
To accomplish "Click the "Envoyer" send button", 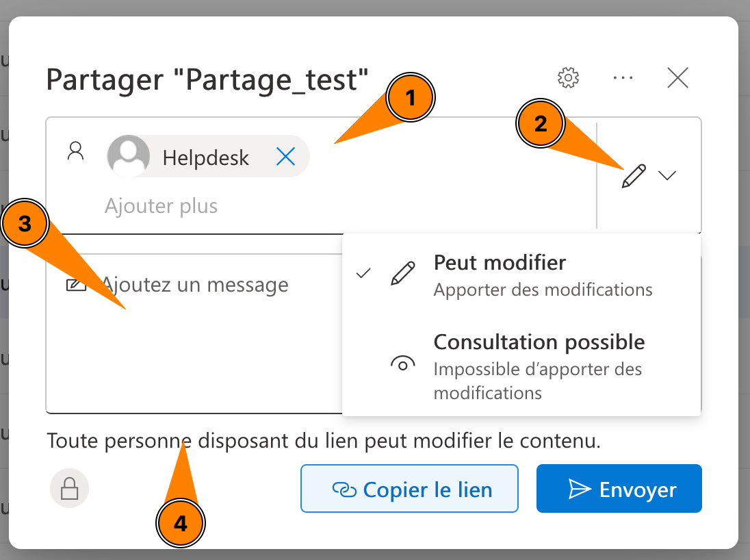I will click(619, 489).
